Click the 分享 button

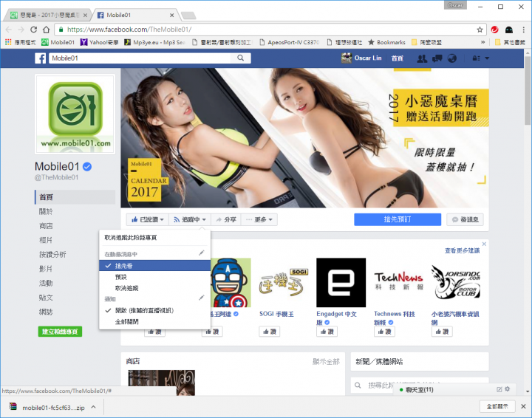226,219
